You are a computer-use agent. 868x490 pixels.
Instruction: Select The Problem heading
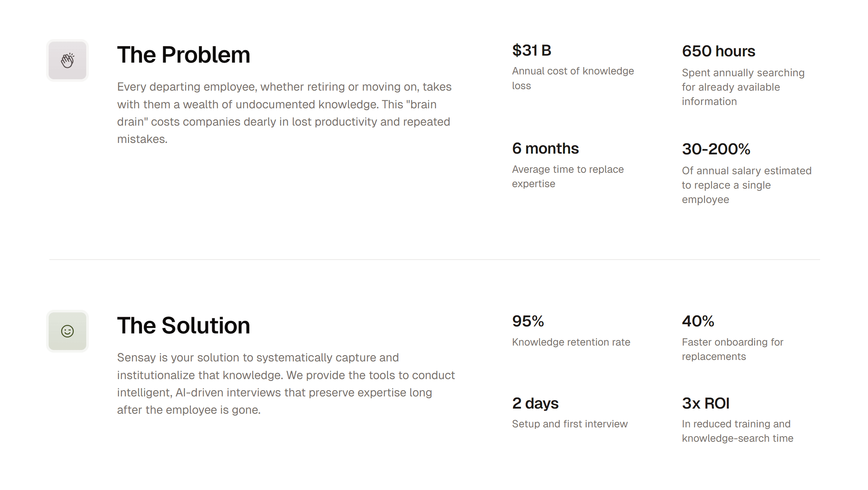tap(184, 55)
